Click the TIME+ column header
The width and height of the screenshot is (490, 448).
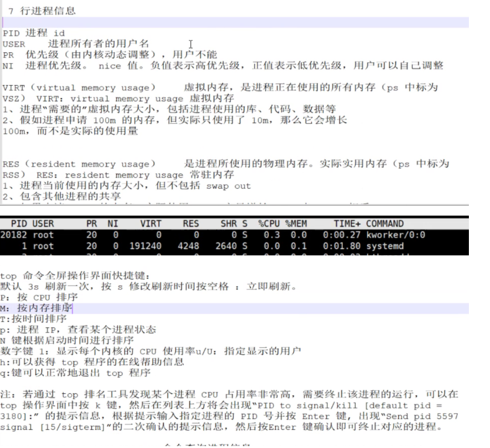point(347,224)
